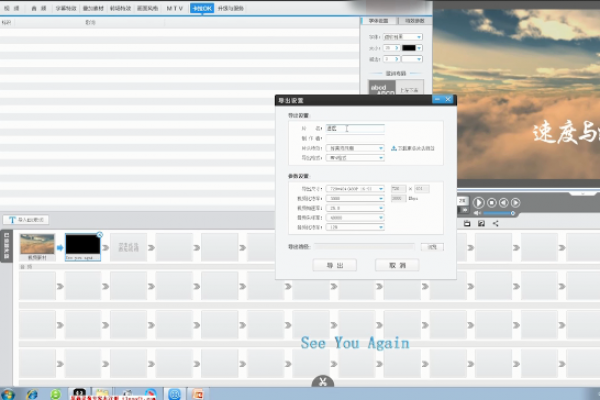Click the remove badge on black clip

pos(100,235)
